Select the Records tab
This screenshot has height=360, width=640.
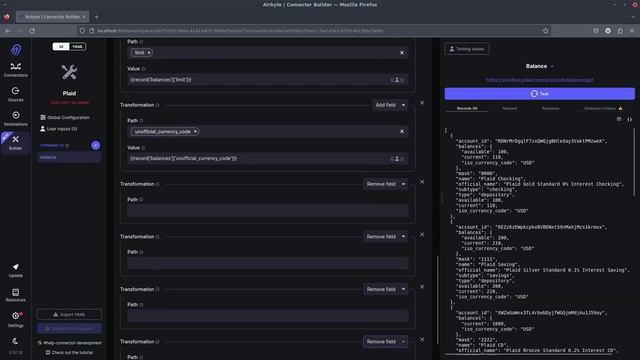pyautogui.click(x=467, y=109)
